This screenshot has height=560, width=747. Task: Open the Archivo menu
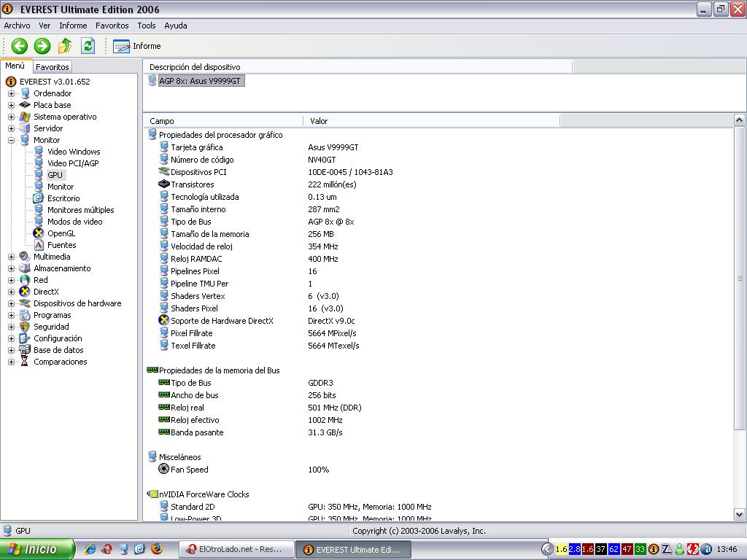click(18, 26)
